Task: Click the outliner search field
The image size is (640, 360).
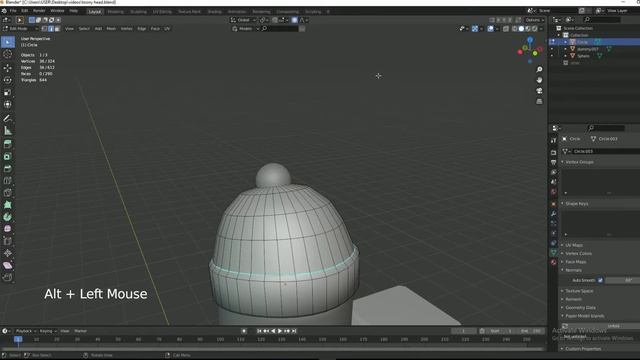Action: coord(603,20)
